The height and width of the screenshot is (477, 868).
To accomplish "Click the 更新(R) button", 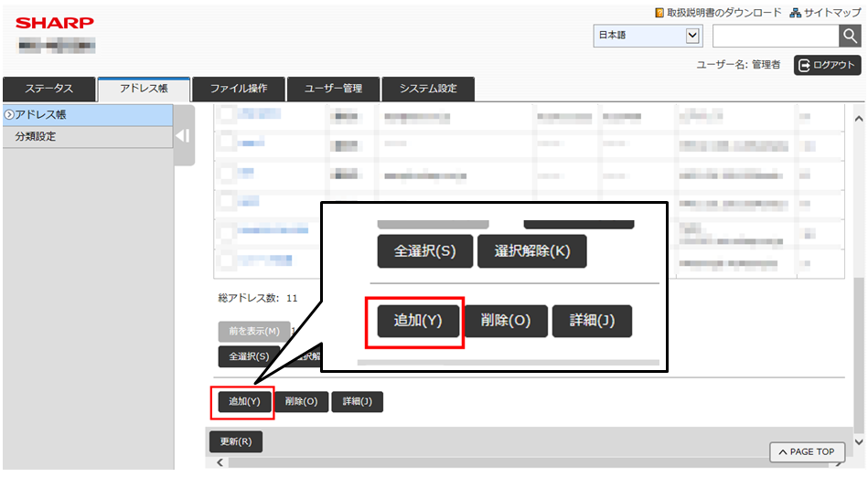I will point(236,441).
